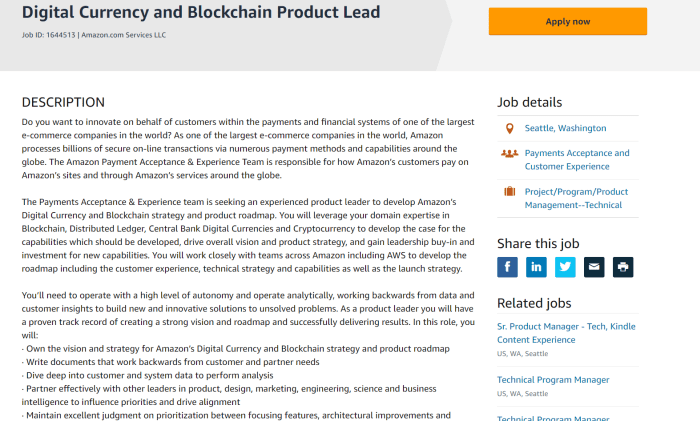Click the Share this job heading
The image size is (700, 421).
(x=538, y=242)
